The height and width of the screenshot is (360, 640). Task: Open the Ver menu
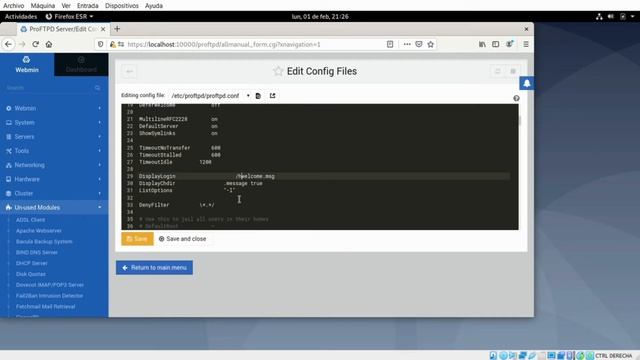point(66,6)
